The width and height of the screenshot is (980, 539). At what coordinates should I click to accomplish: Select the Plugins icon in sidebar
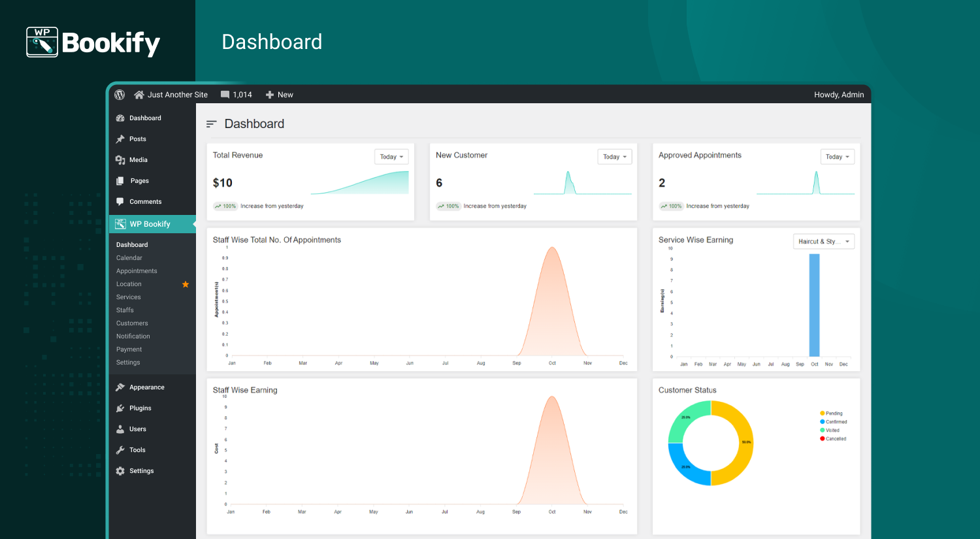pyautogui.click(x=121, y=408)
